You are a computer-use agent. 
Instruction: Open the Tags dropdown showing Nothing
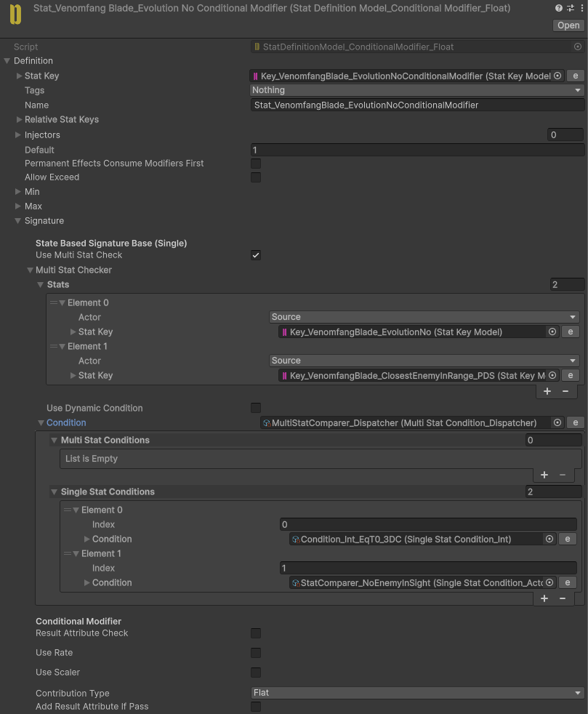417,91
